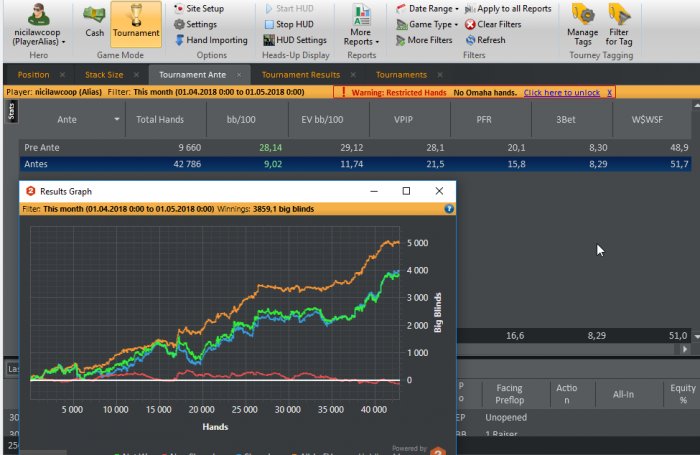Click the Results Graph help icon
Screen dimensions: 700x455
(x=449, y=209)
